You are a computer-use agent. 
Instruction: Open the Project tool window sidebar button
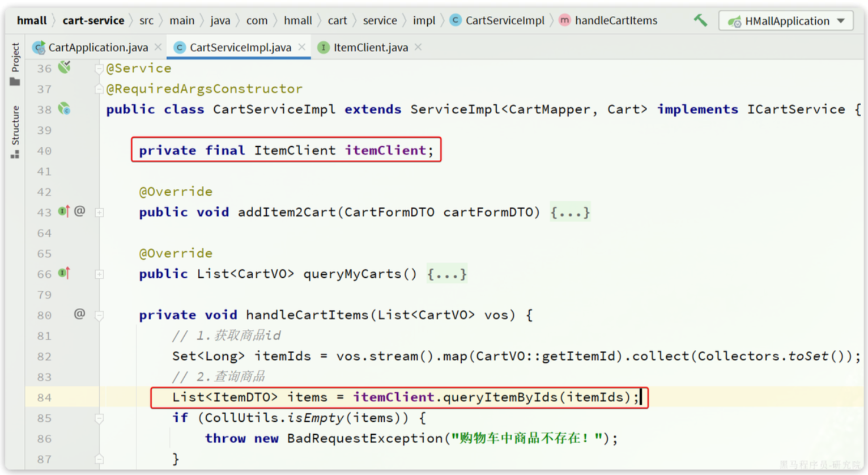tap(15, 64)
